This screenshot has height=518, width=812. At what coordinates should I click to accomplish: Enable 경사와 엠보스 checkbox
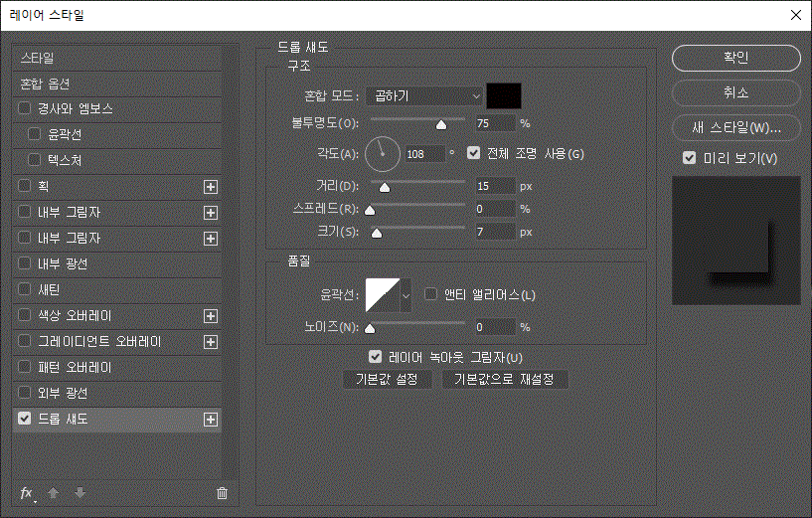24,108
